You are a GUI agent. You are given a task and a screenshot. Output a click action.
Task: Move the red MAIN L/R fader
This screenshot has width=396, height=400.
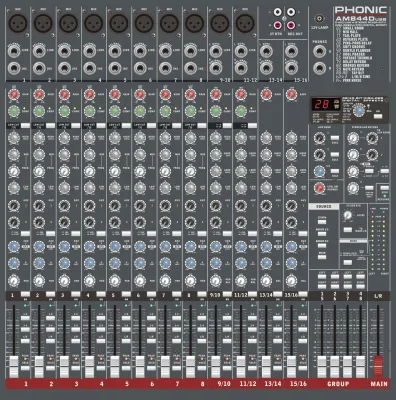click(378, 366)
